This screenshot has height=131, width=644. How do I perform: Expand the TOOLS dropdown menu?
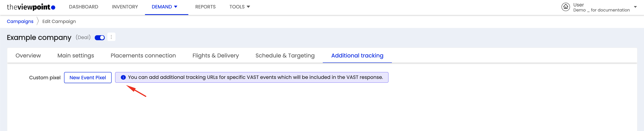(x=240, y=7)
